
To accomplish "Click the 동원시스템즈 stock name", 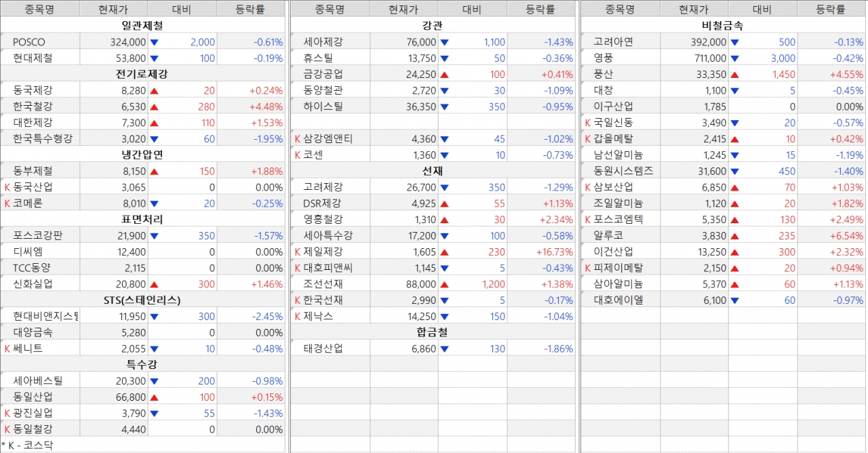I will [623, 171].
